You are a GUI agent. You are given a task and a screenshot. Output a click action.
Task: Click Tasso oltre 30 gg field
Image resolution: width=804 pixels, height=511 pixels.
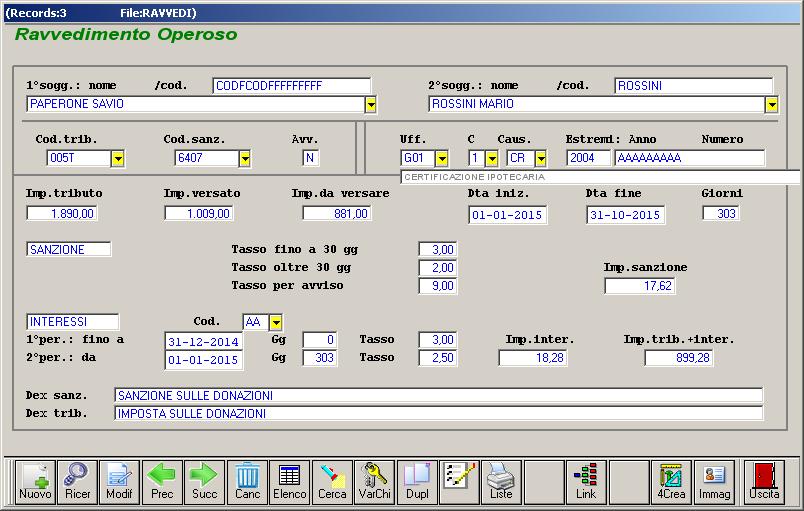tap(437, 267)
